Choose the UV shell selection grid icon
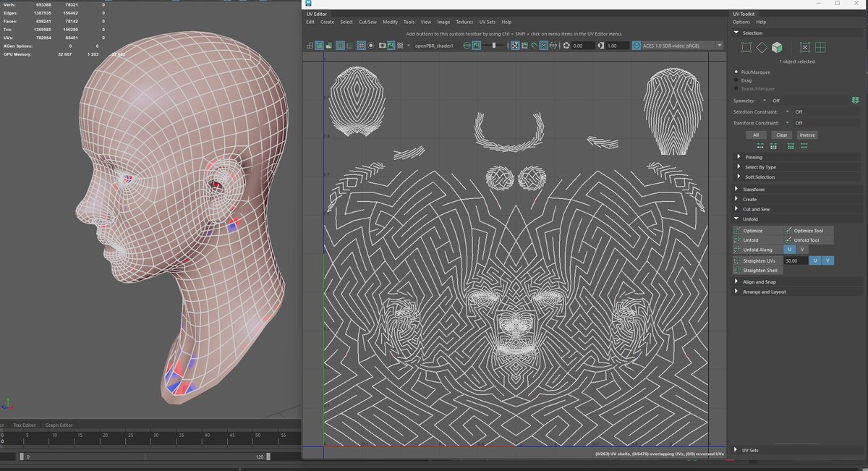Image resolution: width=868 pixels, height=471 pixels. pos(820,47)
